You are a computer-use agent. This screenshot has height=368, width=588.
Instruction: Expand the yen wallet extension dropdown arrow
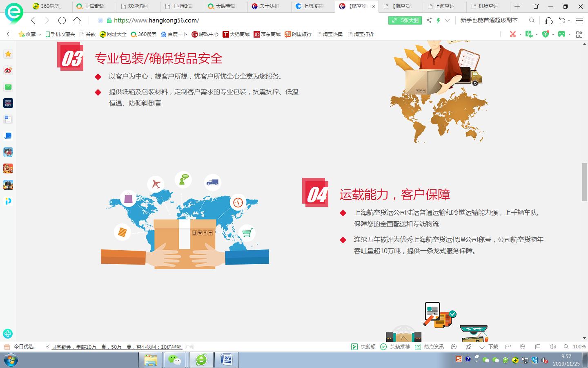553,35
